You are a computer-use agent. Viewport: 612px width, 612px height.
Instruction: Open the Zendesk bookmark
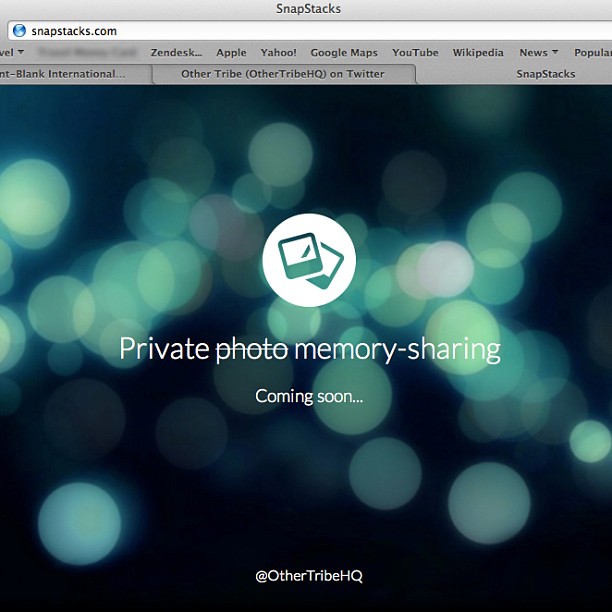coord(176,52)
